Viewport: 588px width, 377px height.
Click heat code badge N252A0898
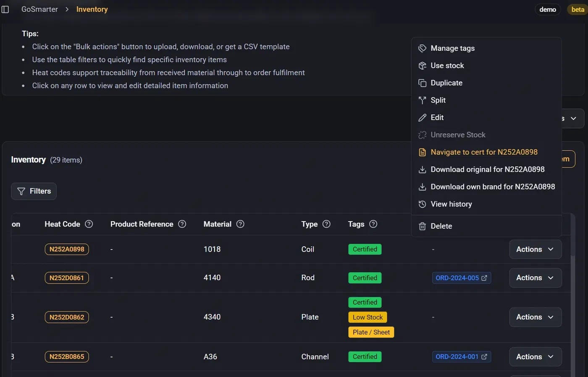pyautogui.click(x=67, y=249)
